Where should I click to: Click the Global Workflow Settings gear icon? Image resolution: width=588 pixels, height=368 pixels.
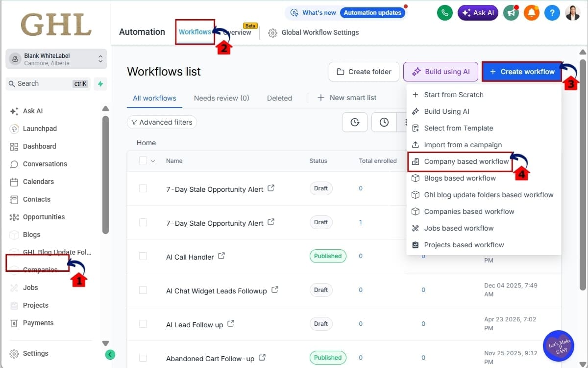point(273,33)
